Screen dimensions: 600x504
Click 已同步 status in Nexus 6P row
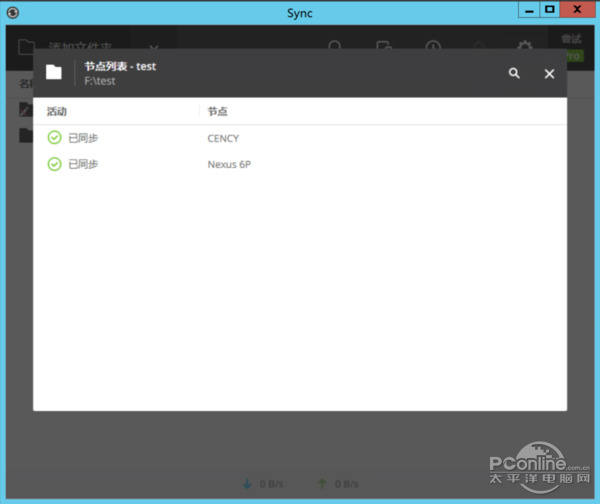point(83,164)
